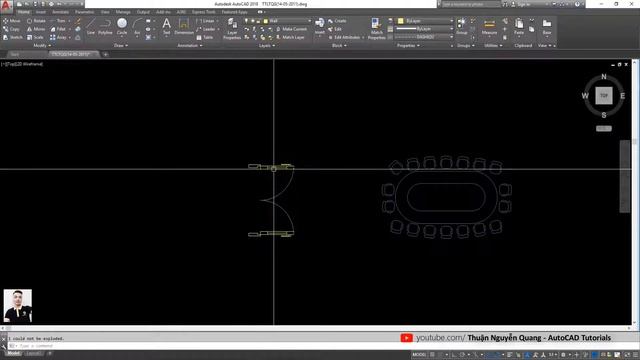This screenshot has height=360, width=640.
Task: Activate the Polyline tool
Action: click(x=105, y=27)
